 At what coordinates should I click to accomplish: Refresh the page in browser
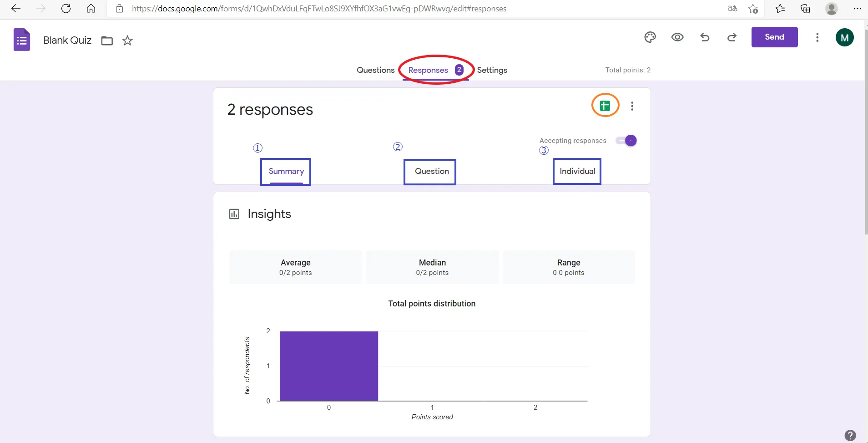click(x=66, y=9)
